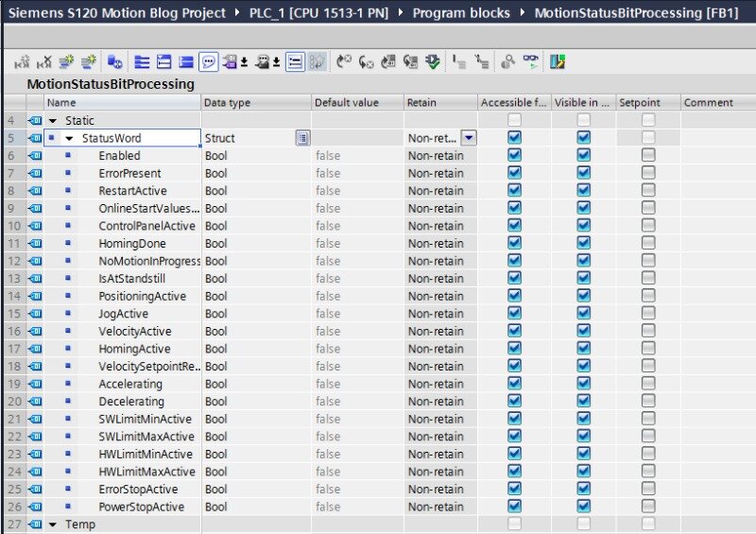The width and height of the screenshot is (756, 534).
Task: Uncheck Visible checkbox for HomingDone
Action: [583, 244]
